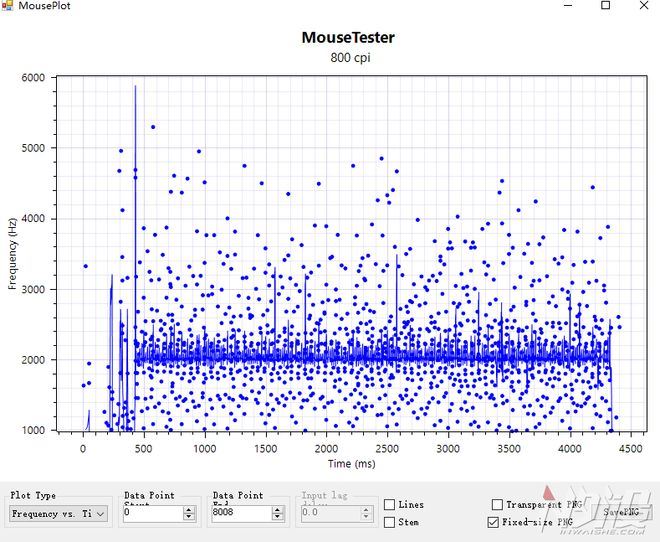Click the SavePNG button
Image resolution: width=660 pixels, height=542 pixels.
[621, 512]
